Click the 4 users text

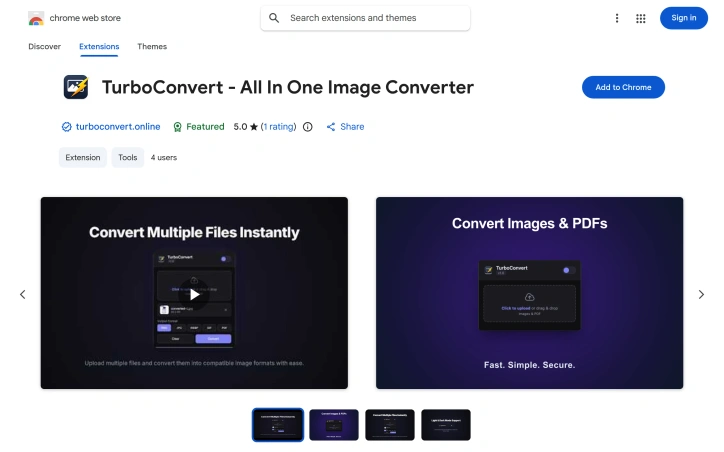click(163, 157)
